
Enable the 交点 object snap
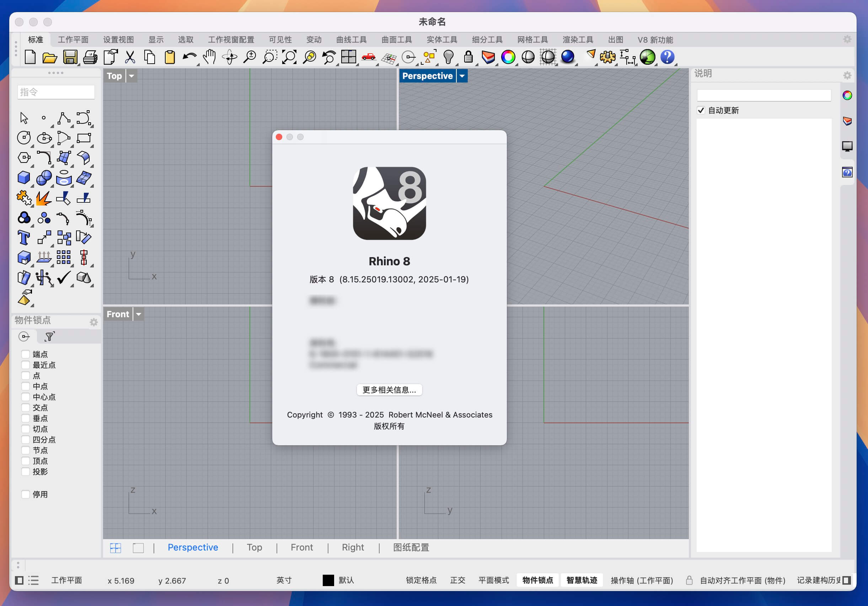(25, 408)
